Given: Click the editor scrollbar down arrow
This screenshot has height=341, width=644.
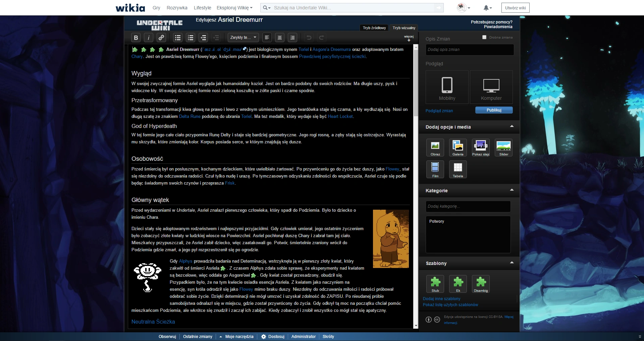Looking at the screenshot, I should pyautogui.click(x=416, y=326).
